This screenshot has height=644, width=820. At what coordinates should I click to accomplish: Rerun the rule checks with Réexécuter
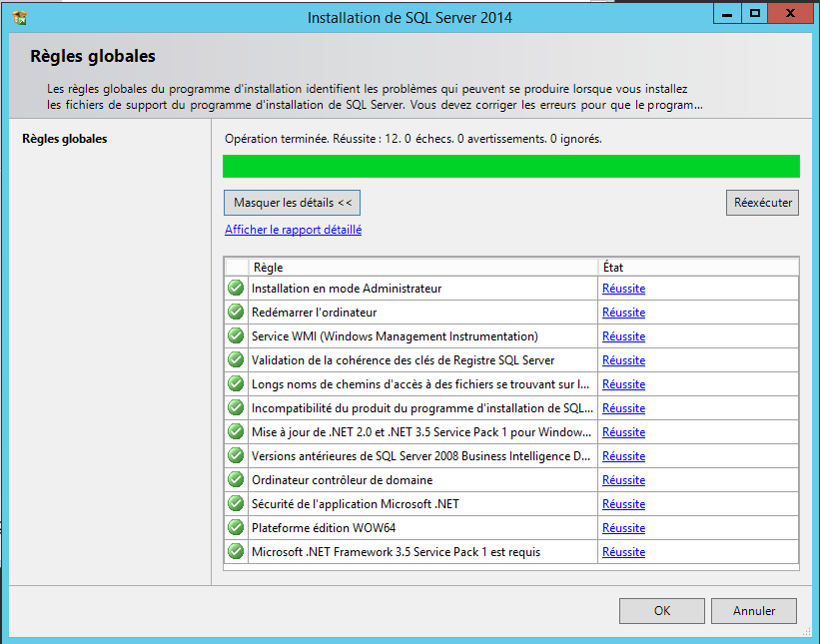[x=762, y=203]
